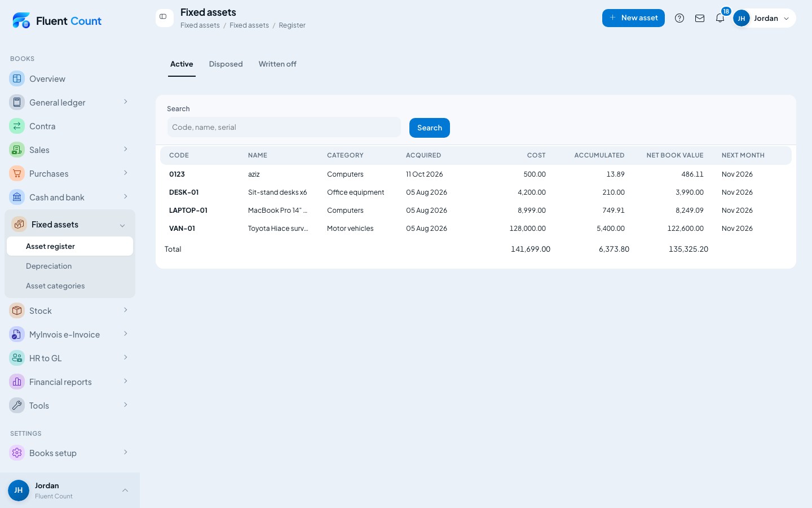Expand the Sales submenu chevron
This screenshot has width=812, height=508.
(x=125, y=149)
